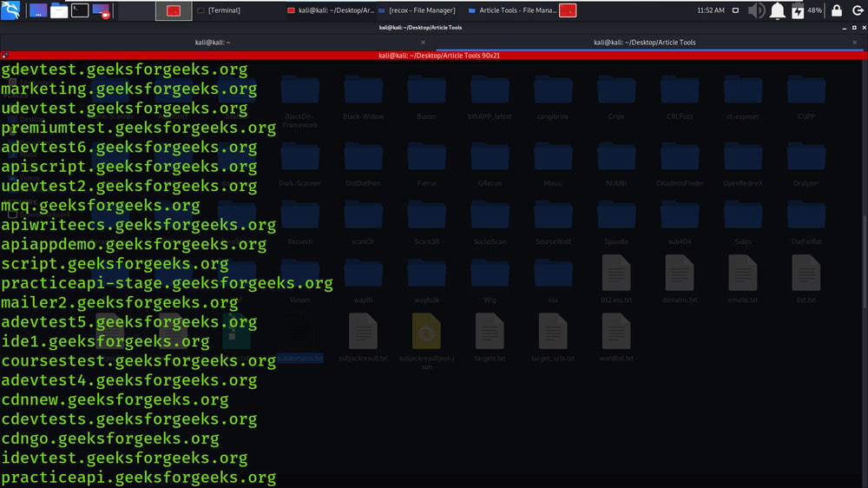
Task: Select the Buster folder in background File Manager
Action: 426,97
